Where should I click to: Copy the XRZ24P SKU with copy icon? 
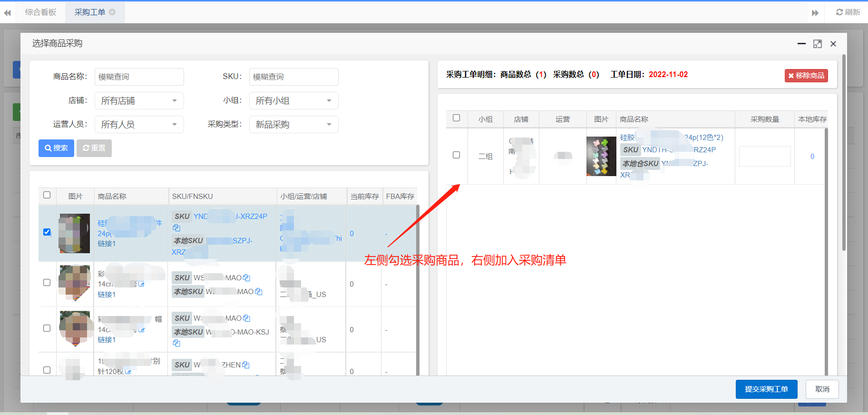click(176, 228)
